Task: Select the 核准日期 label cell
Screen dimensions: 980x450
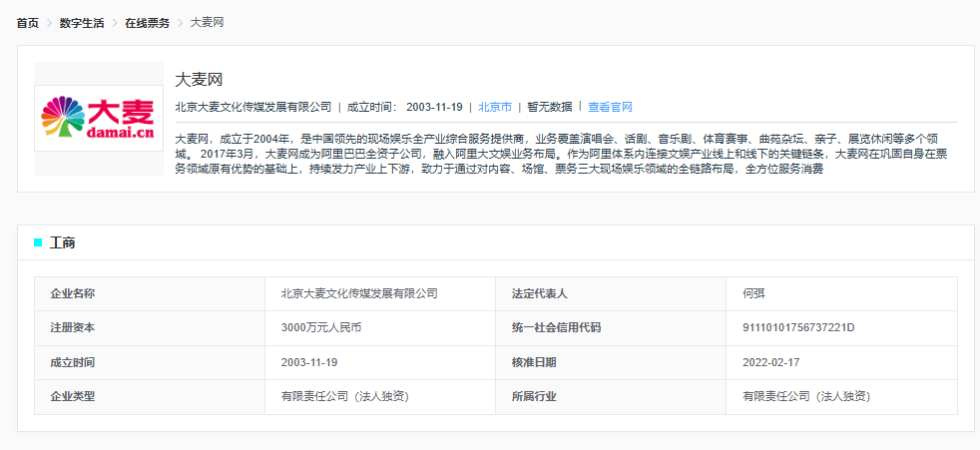Action: (611, 362)
